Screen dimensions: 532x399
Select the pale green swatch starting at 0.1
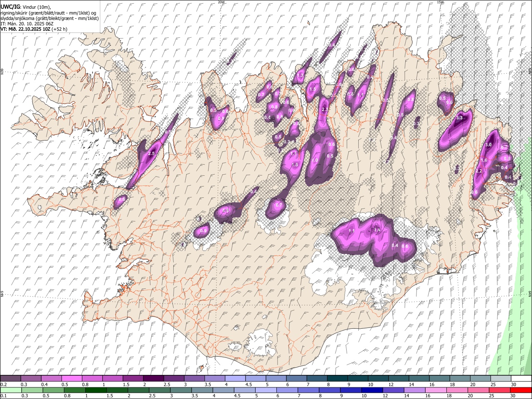pyautogui.click(x=11, y=390)
